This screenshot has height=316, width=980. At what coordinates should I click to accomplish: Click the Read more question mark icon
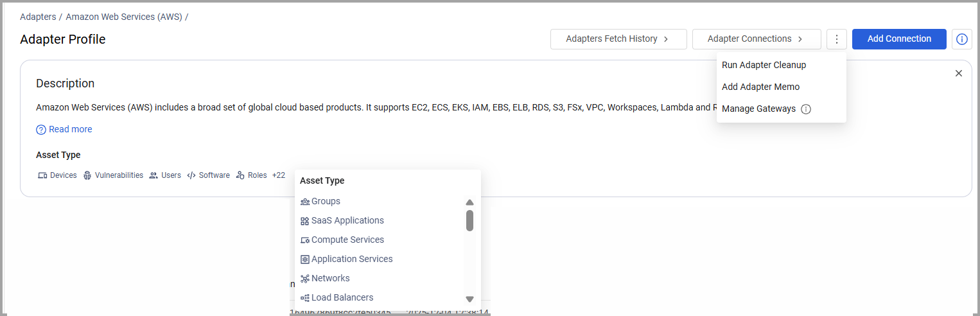(41, 130)
